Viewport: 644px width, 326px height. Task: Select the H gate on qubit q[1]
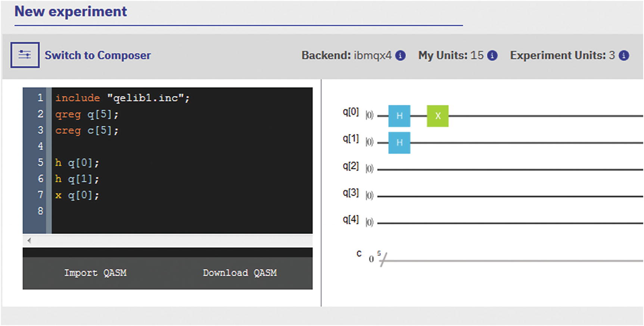pyautogui.click(x=399, y=143)
